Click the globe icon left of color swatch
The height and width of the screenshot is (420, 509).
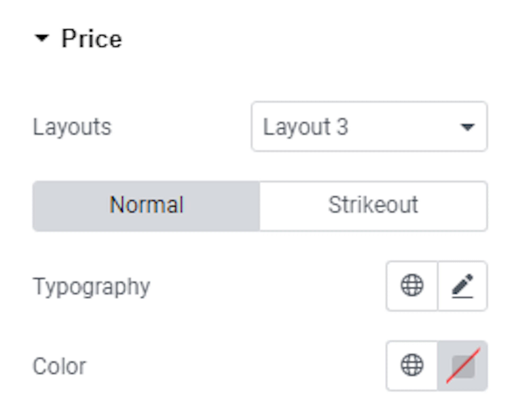(412, 365)
